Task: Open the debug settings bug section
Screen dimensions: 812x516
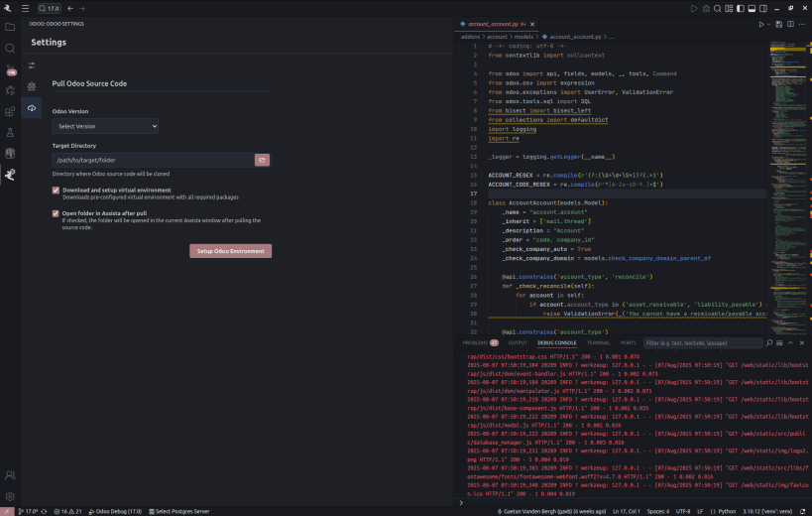Action: pyautogui.click(x=32, y=86)
